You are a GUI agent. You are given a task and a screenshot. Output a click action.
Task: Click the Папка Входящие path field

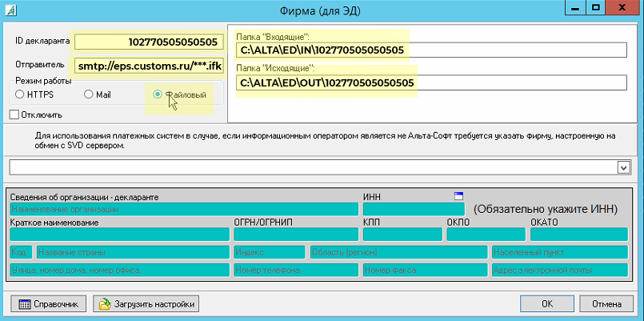[x=431, y=50]
